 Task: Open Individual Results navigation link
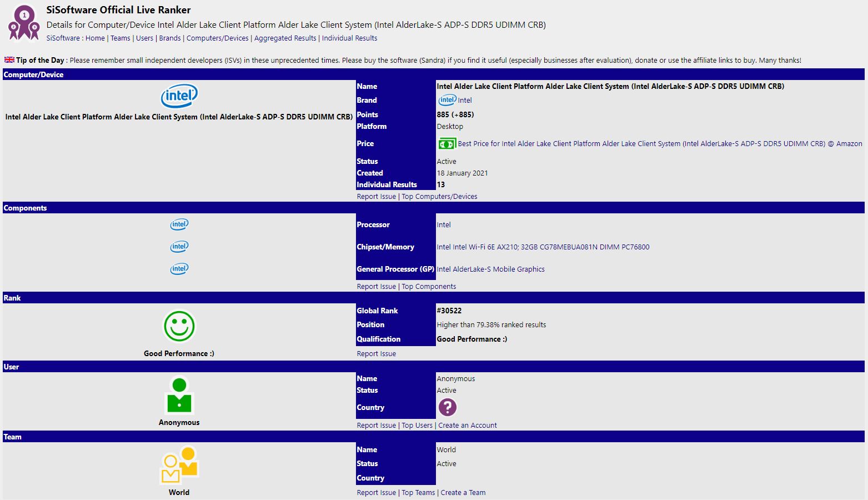pyautogui.click(x=349, y=38)
